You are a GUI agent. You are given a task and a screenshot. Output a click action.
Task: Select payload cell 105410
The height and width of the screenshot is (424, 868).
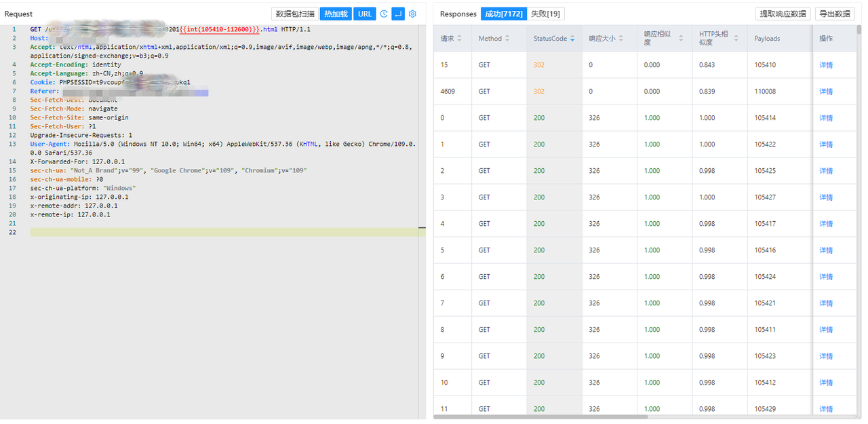[x=765, y=65]
